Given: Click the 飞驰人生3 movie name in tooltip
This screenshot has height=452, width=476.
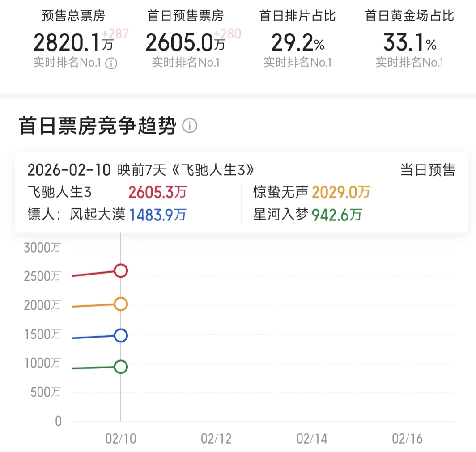Looking at the screenshot, I should coord(59,192).
